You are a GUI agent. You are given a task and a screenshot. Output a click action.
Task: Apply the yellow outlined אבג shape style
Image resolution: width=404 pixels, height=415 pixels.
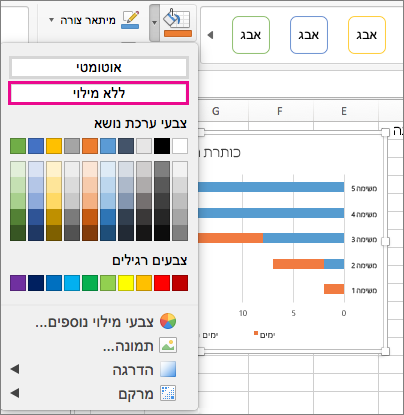click(367, 35)
